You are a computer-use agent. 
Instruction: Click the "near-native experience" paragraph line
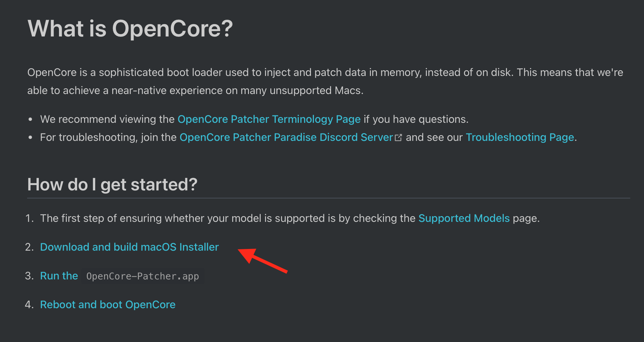tap(195, 91)
